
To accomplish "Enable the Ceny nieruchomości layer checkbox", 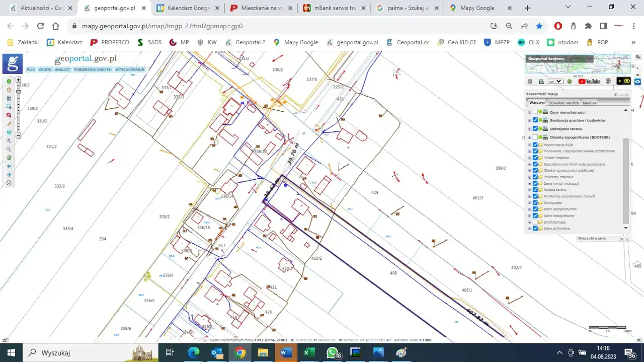I will coord(535,112).
